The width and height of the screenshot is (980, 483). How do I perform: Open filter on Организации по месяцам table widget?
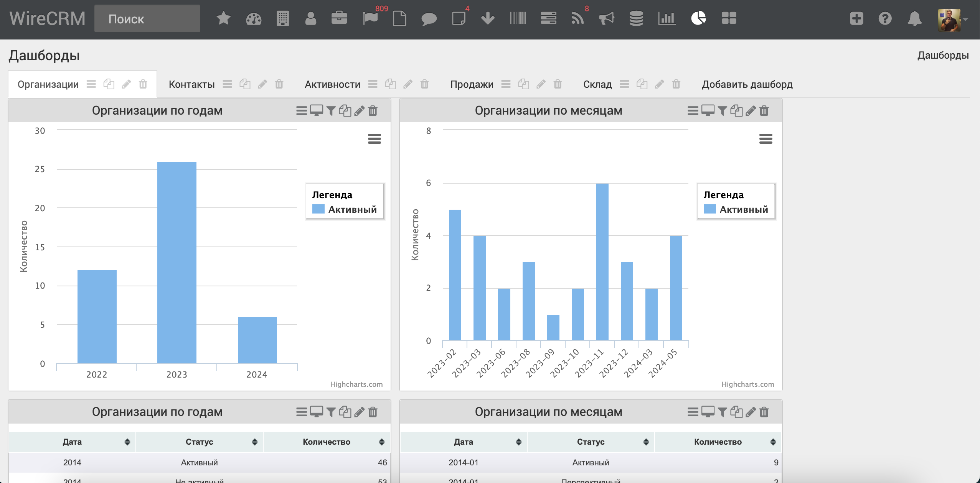click(x=722, y=412)
